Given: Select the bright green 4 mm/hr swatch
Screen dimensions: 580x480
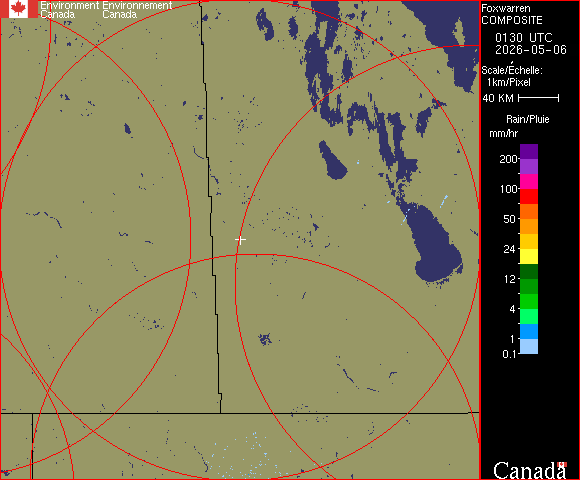Looking at the screenshot, I should coord(529,301).
